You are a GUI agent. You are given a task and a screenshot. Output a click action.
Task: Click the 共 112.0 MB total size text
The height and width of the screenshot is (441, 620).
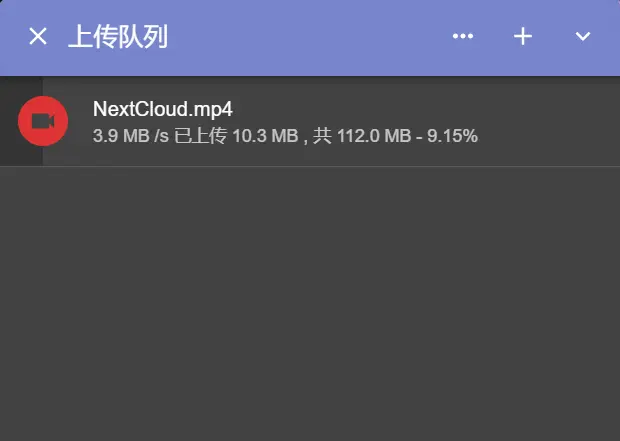click(362, 136)
